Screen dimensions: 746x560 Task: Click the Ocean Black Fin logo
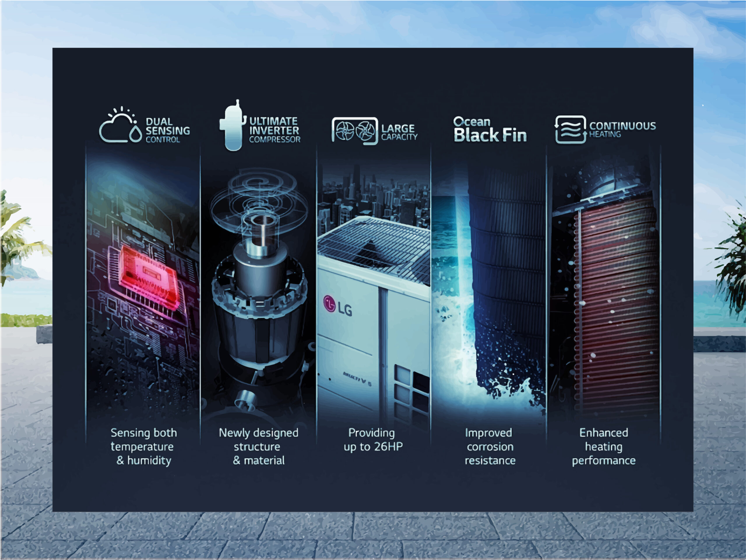pyautogui.click(x=490, y=129)
